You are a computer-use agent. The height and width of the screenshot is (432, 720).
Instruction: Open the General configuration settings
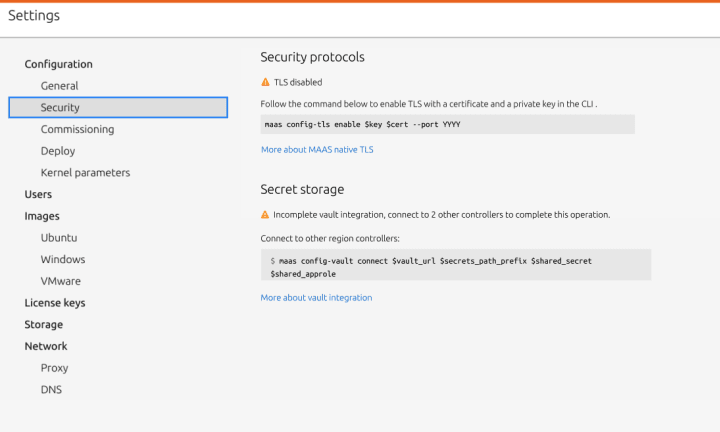pyautogui.click(x=59, y=86)
